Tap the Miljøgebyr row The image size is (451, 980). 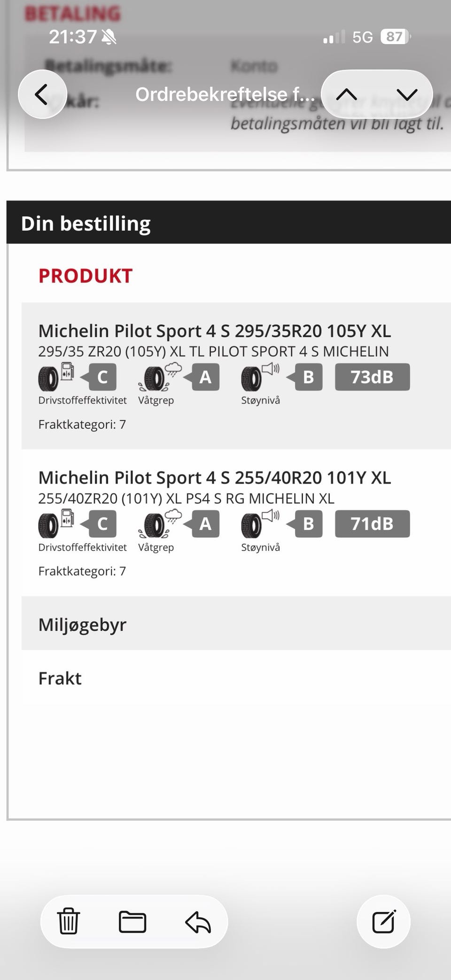click(236, 624)
